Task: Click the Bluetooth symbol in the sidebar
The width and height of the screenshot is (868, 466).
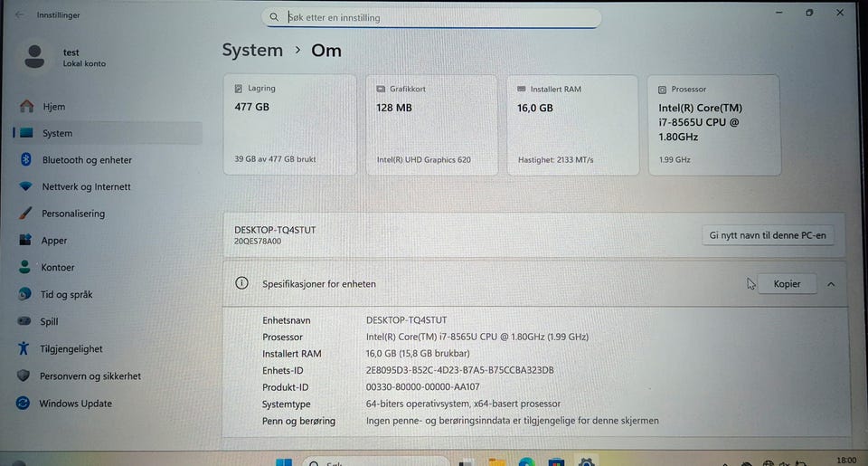Action: tap(25, 159)
